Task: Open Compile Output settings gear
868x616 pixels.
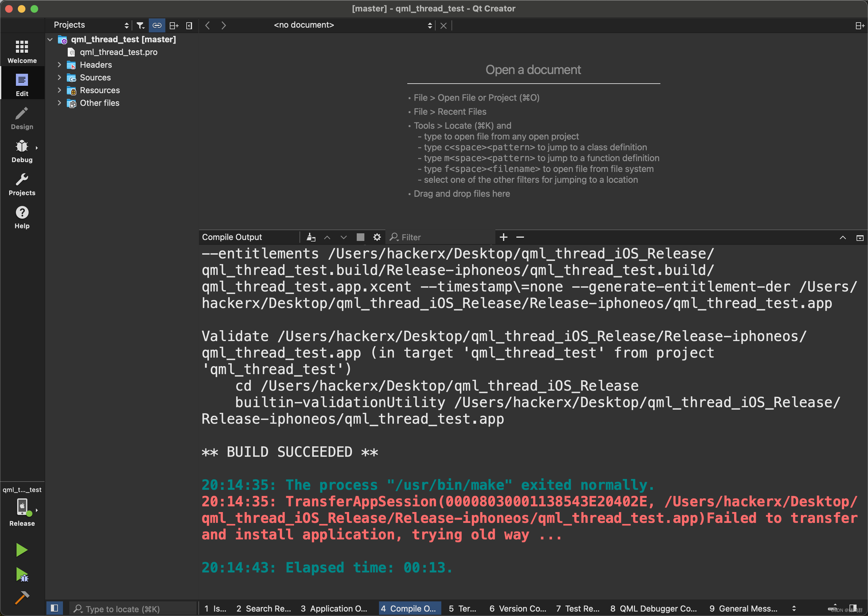Action: click(377, 237)
